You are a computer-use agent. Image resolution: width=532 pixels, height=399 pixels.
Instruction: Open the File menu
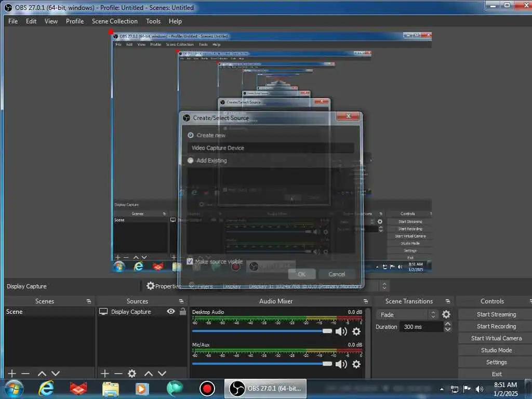point(13,21)
